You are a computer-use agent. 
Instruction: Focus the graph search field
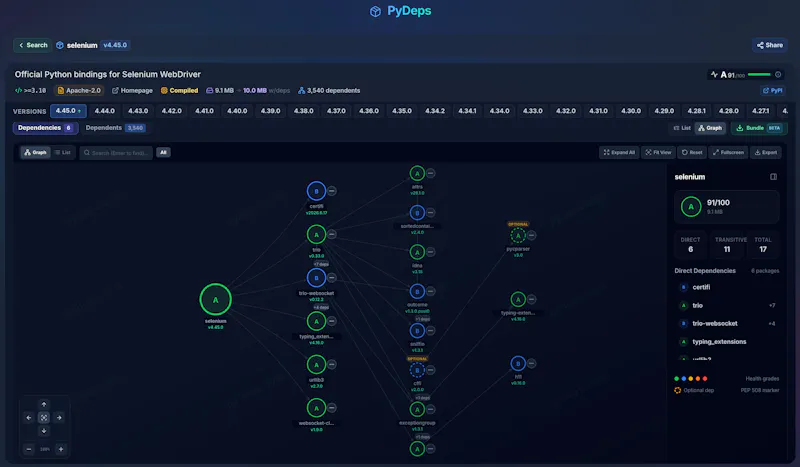pyautogui.click(x=116, y=153)
